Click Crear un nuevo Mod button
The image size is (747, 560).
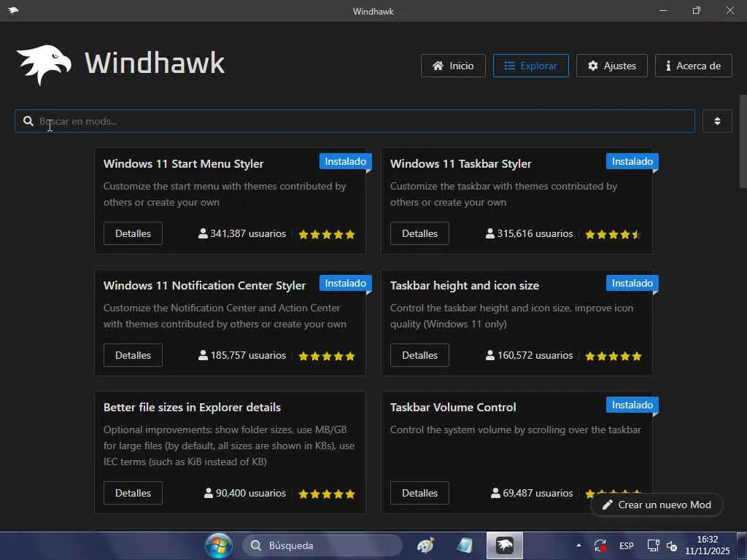click(657, 505)
